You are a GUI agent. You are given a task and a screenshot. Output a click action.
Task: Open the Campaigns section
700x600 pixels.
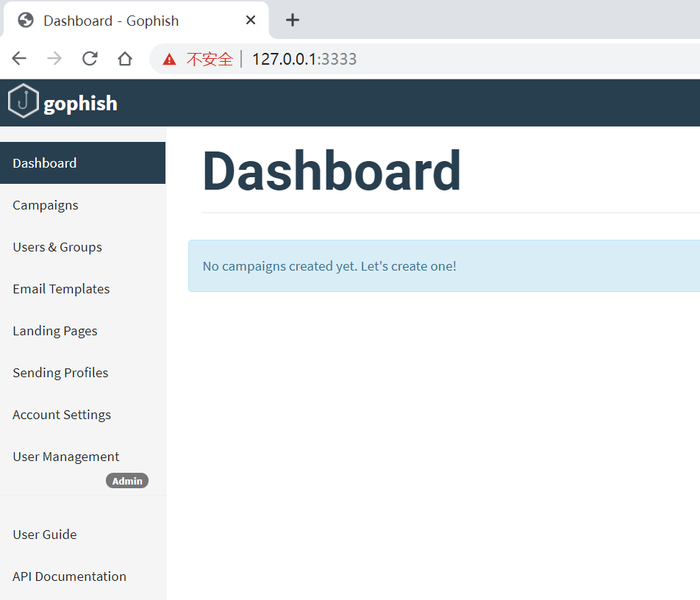pyautogui.click(x=82, y=205)
